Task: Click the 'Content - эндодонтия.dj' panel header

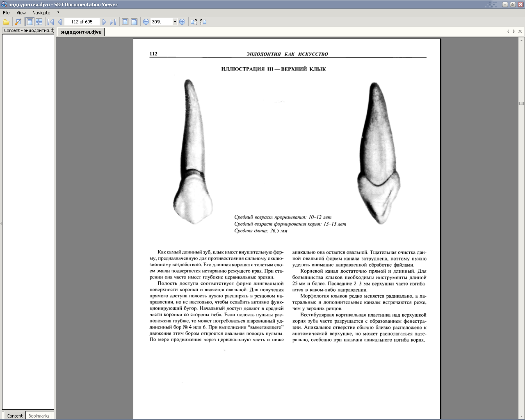Action: pos(28,30)
